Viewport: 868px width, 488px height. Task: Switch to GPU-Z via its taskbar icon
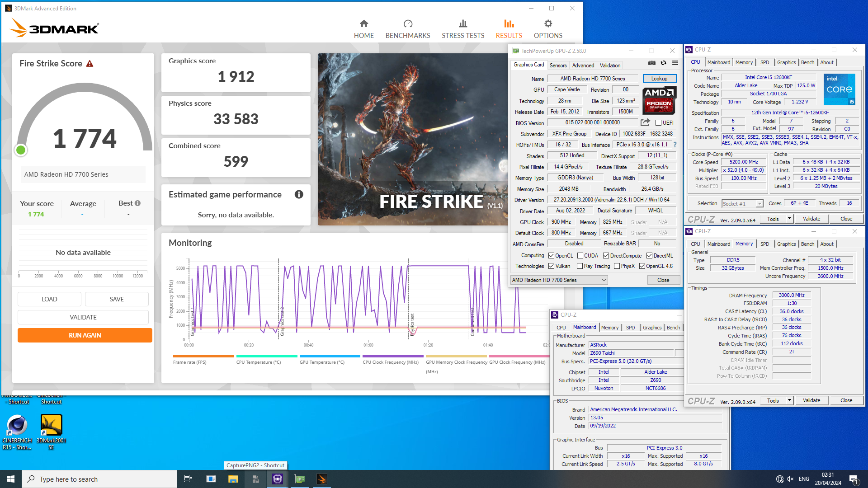(300, 479)
